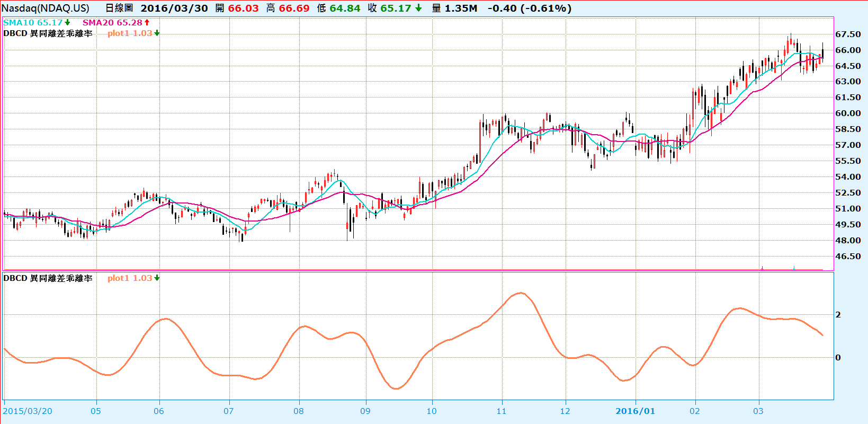Click the green down arrow beside closing price 65.17
This screenshot has width=868, height=424.
418,8
